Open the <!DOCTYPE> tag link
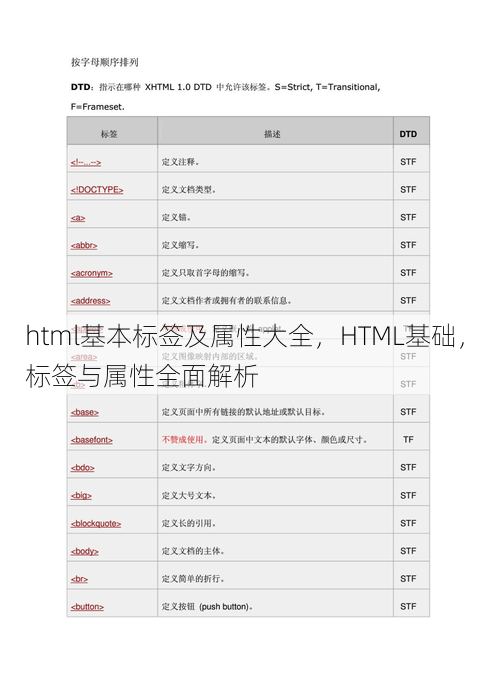 (x=97, y=190)
